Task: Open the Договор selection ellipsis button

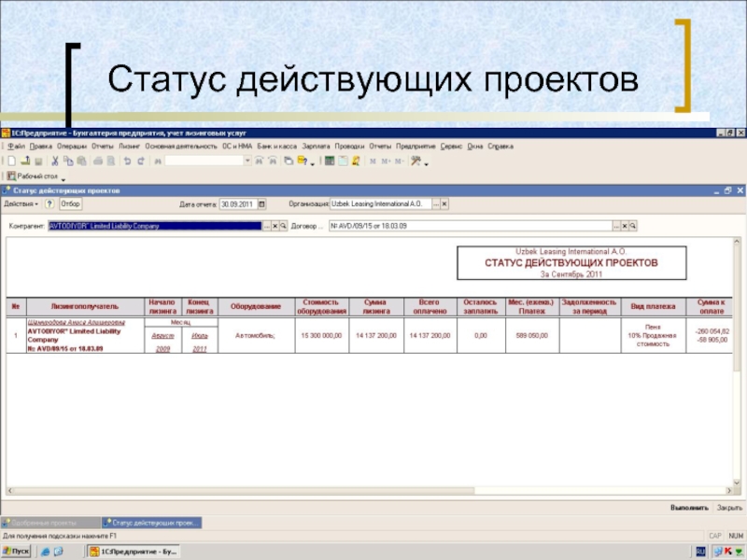Action: (x=616, y=226)
